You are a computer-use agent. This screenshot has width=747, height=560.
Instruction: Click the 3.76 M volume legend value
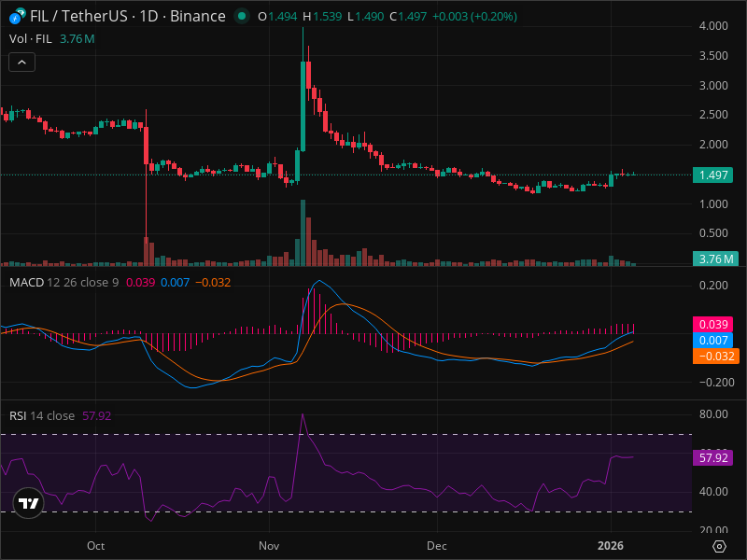(78, 39)
